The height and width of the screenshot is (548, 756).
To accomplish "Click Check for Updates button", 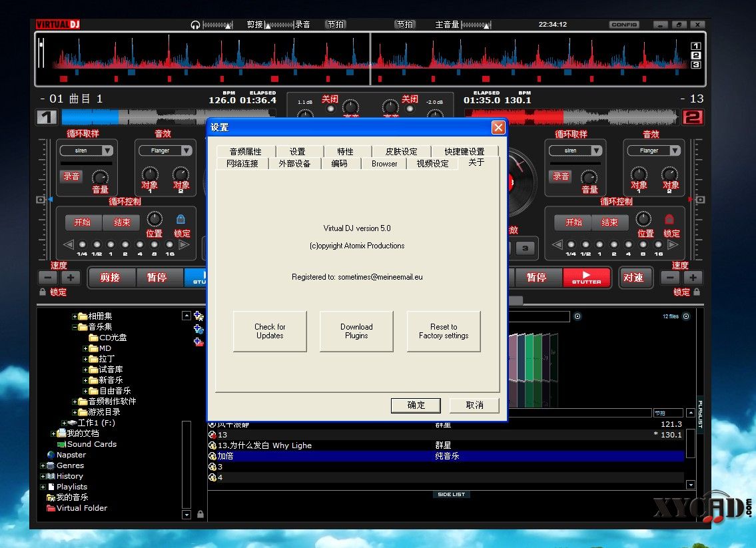I will (x=270, y=331).
